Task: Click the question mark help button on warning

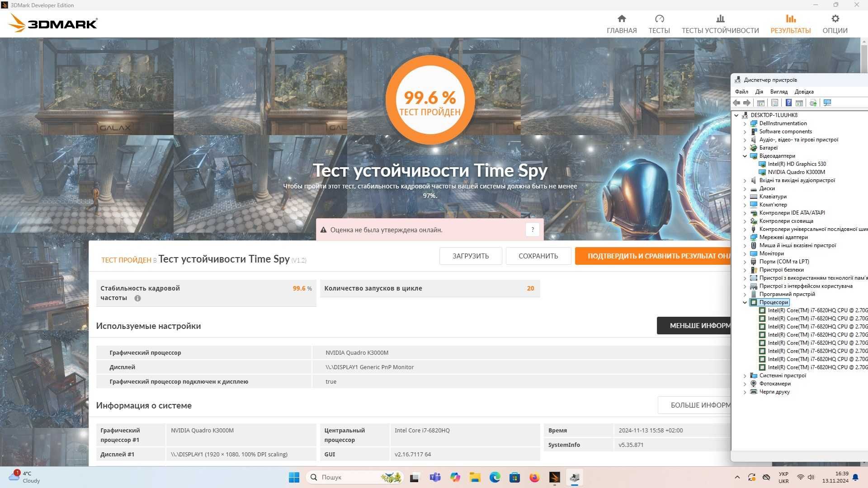Action: [x=533, y=230]
